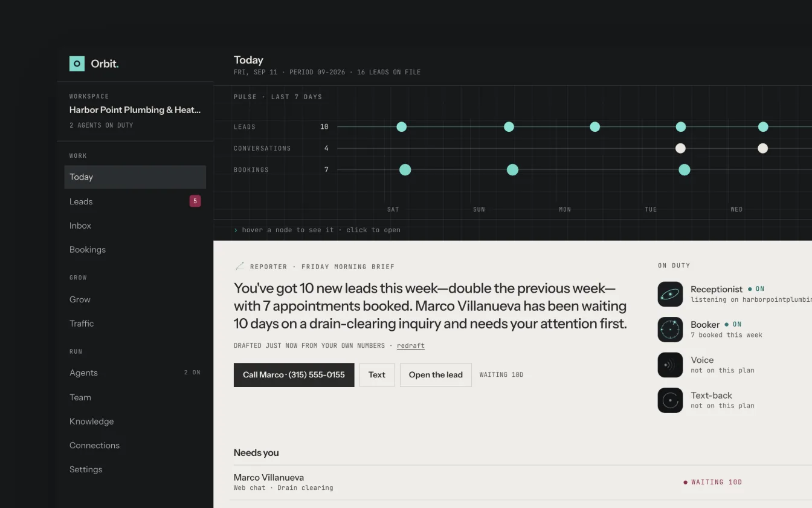Click the Wednesday Conversations pulse node
Image resolution: width=812 pixels, height=508 pixels.
pos(763,148)
